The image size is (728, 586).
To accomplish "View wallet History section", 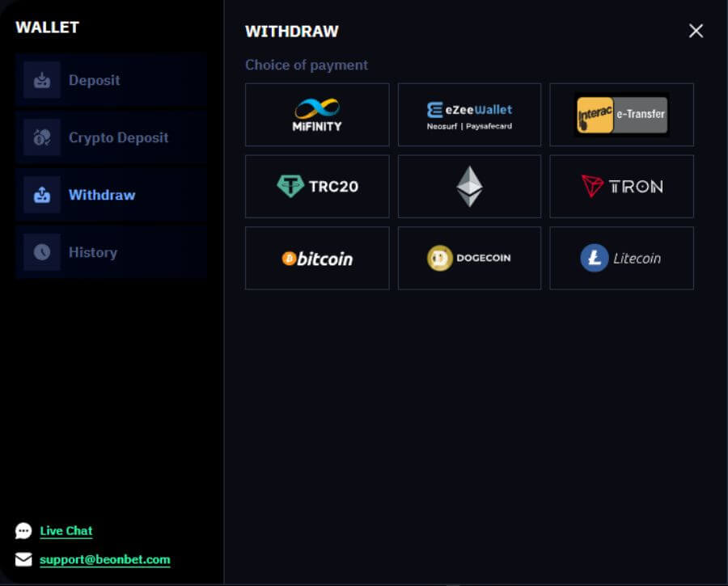I will (x=112, y=252).
